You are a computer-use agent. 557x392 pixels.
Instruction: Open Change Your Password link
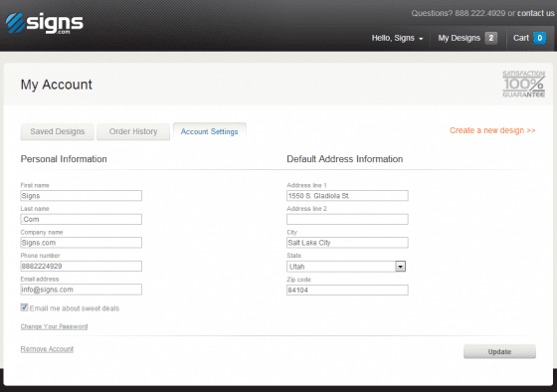[54, 326]
